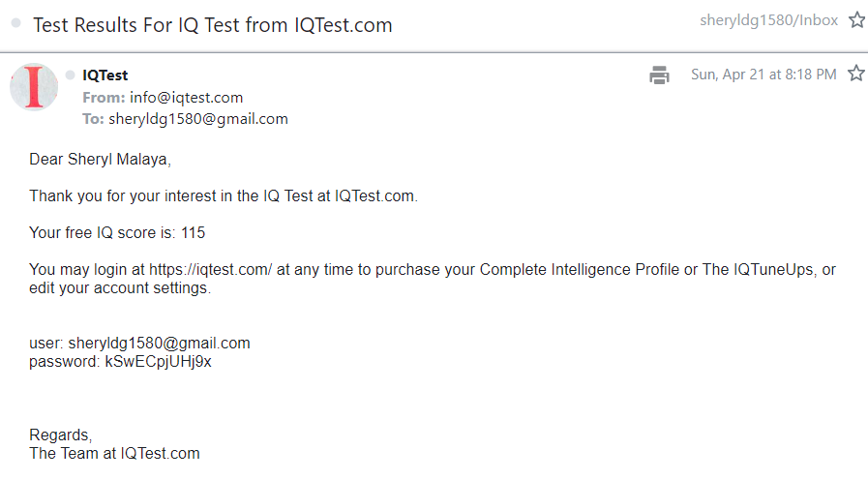Toggle the read-status dot before the subject
Screen dimensions: 868x480
(x=16, y=24)
